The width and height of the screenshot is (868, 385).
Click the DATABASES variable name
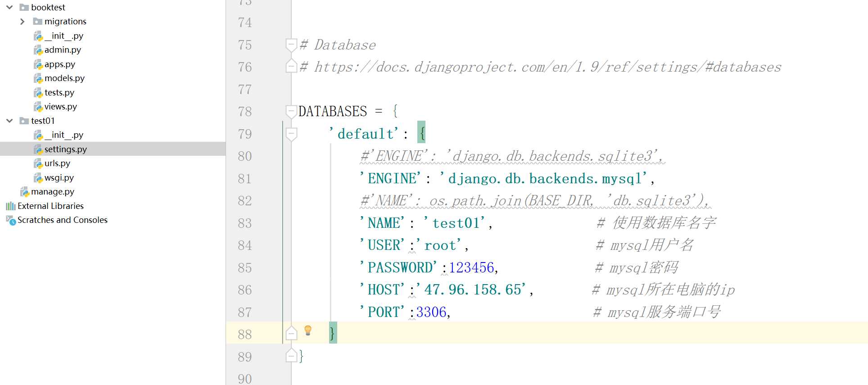333,111
